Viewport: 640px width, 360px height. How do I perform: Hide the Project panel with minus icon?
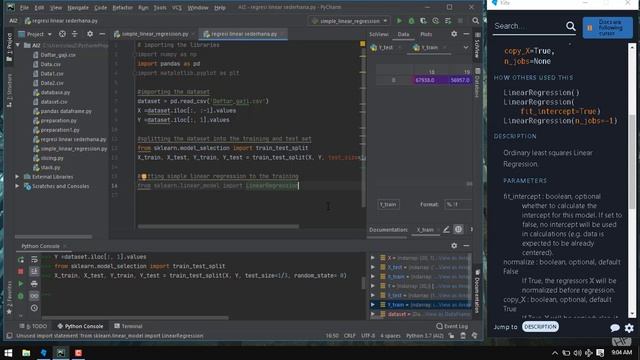[x=102, y=34]
